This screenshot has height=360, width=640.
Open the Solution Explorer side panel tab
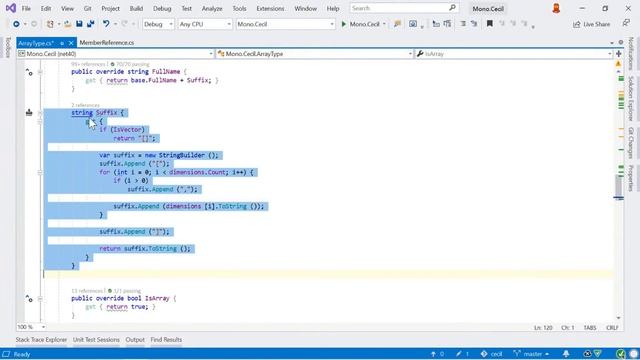[631, 98]
